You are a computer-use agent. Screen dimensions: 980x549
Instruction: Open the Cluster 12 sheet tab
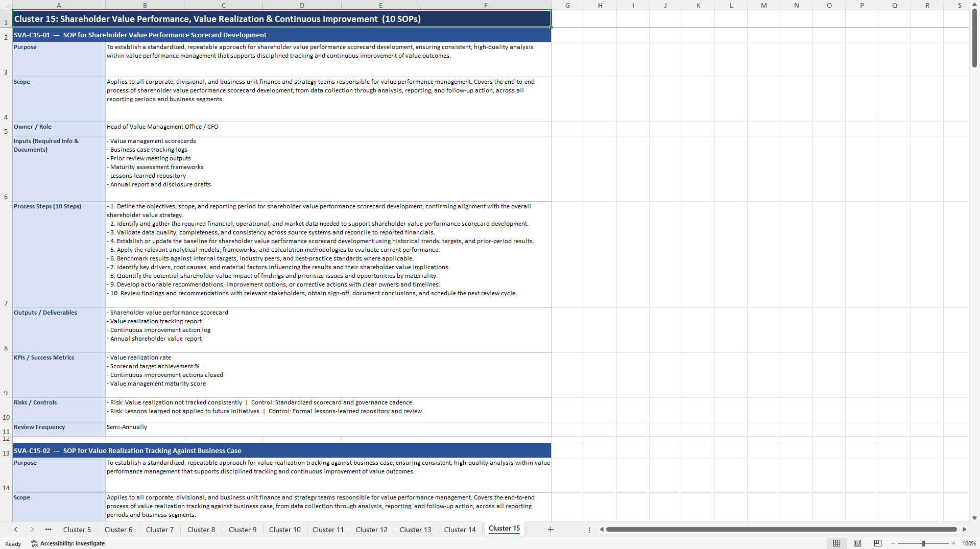click(x=372, y=530)
